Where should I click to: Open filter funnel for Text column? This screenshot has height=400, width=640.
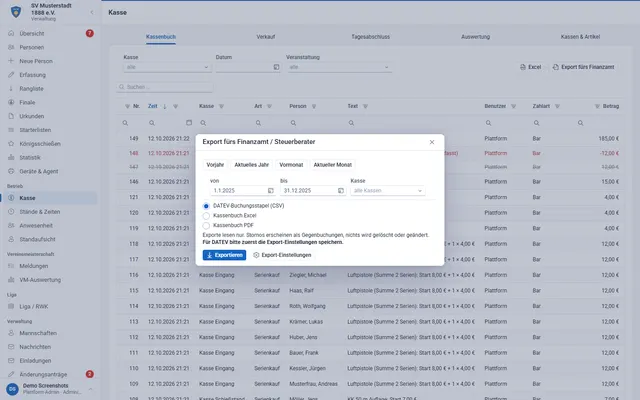click(x=365, y=107)
